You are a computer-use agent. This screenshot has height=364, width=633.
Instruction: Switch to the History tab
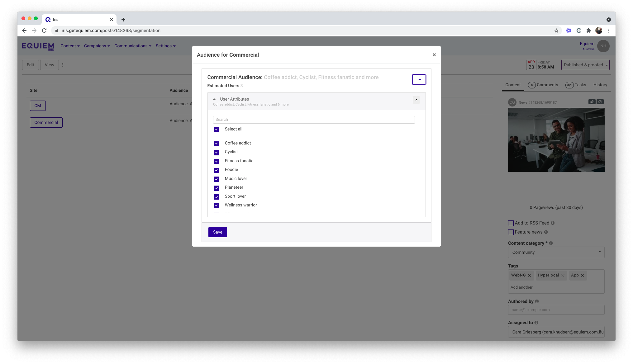(x=600, y=85)
